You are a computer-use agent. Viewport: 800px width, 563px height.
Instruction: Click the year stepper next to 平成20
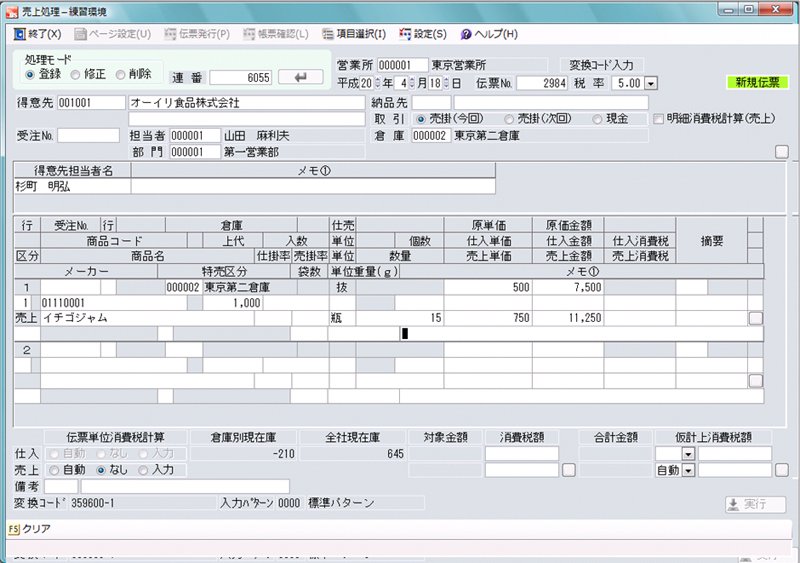(x=378, y=83)
